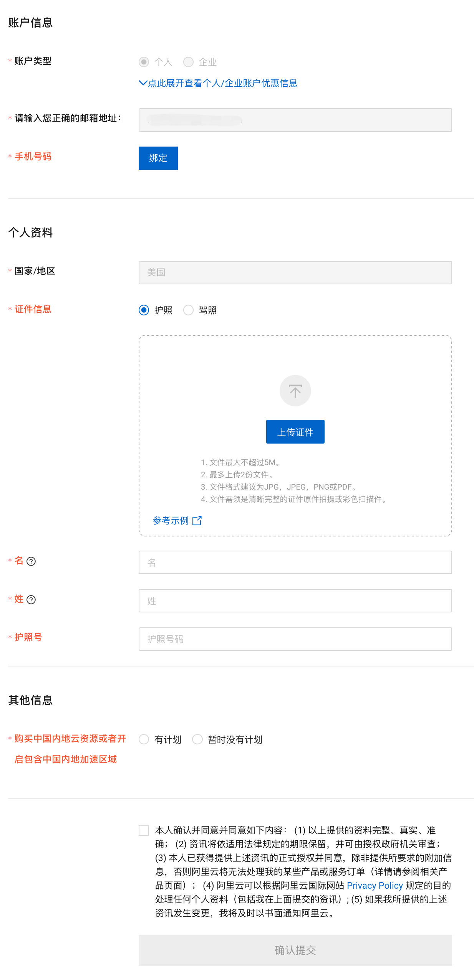Select the 企业 account type radio

(188, 62)
